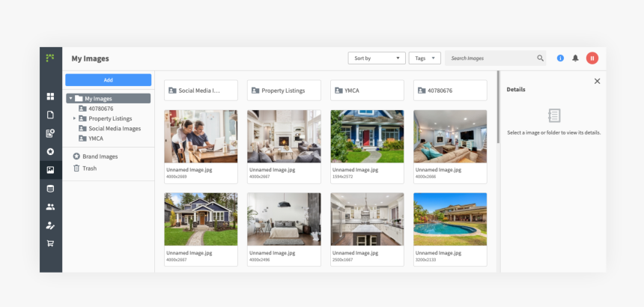Viewport: 644px width, 307px height.
Task: Select white kitchen island thumbnail
Action: [x=367, y=219]
